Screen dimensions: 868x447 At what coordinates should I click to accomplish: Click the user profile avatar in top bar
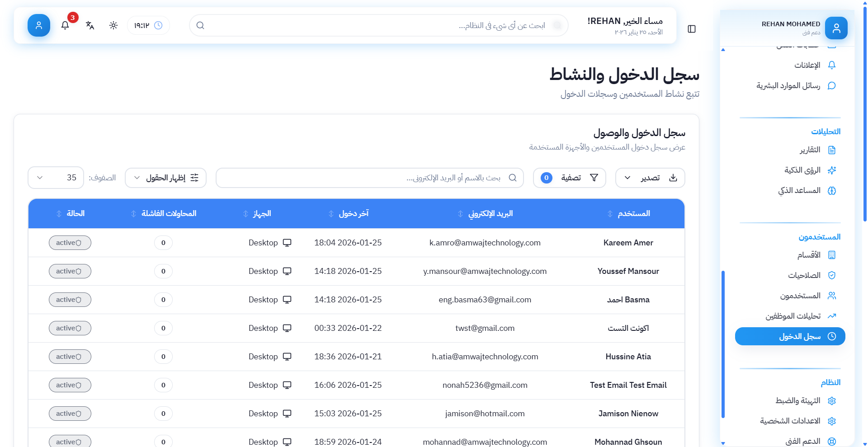point(39,25)
